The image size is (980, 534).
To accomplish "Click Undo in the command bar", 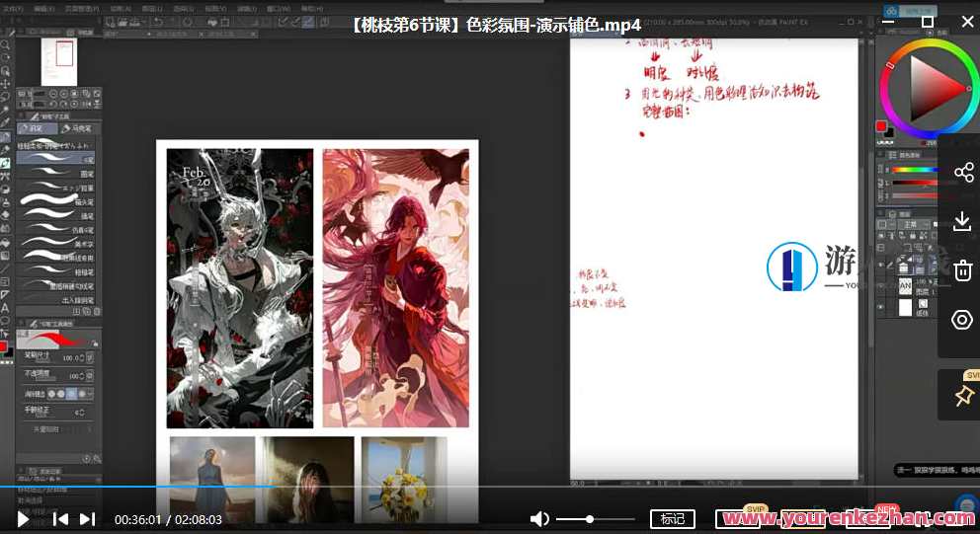I will 159,22.
